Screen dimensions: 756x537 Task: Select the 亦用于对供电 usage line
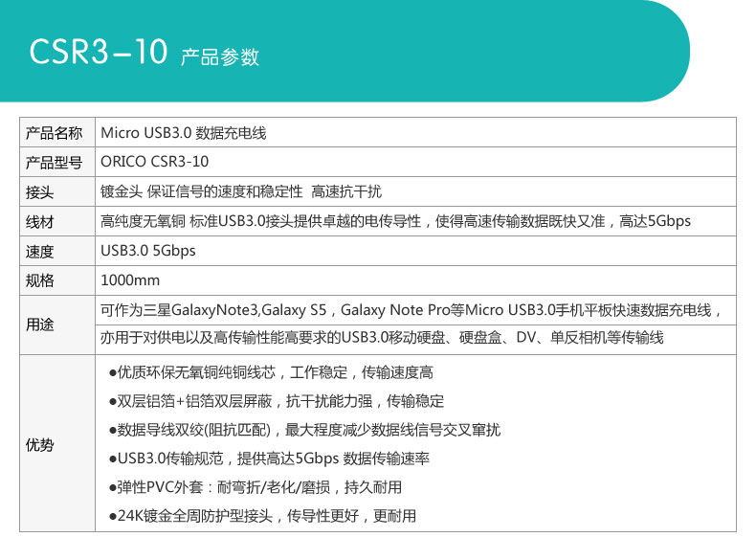[382, 337]
